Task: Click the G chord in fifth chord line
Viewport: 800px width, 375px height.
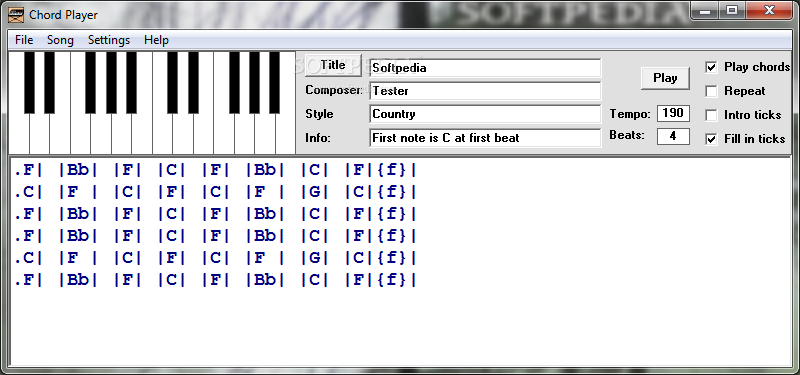Action: [315, 259]
